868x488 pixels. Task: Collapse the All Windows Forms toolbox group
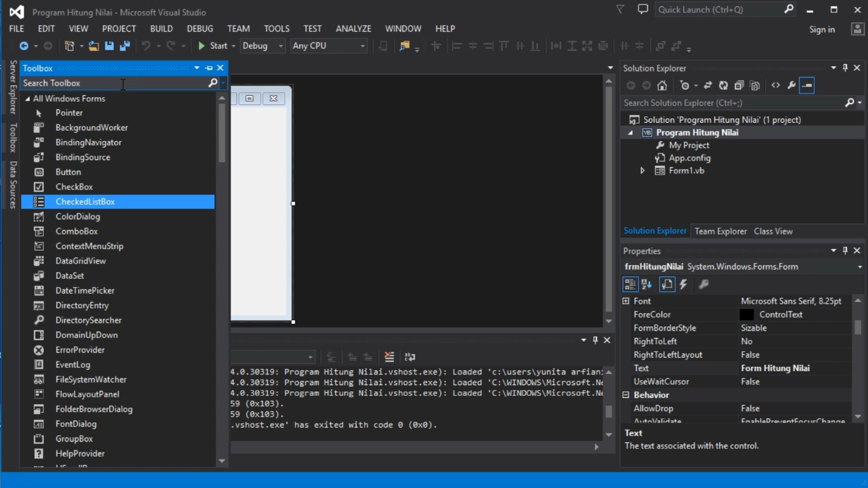27,99
